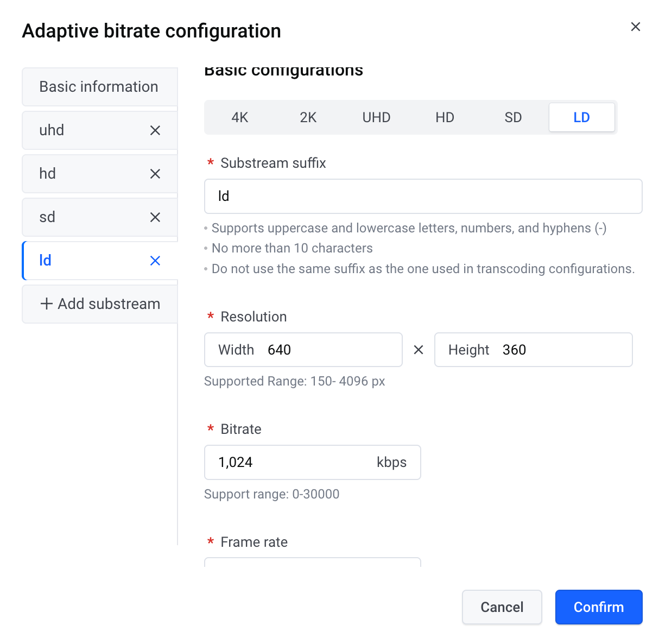Remove the uhd substream with its X icon

(x=155, y=130)
